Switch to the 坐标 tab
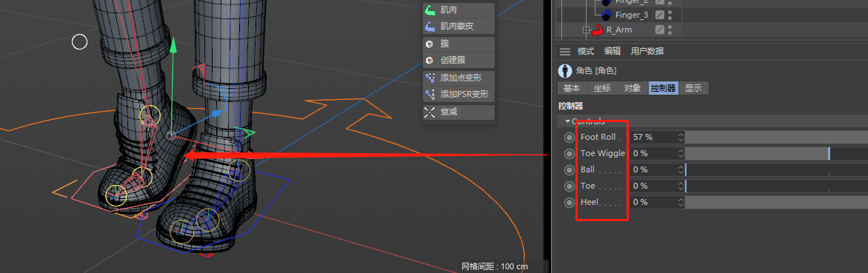This screenshot has width=868, height=273. (x=602, y=88)
